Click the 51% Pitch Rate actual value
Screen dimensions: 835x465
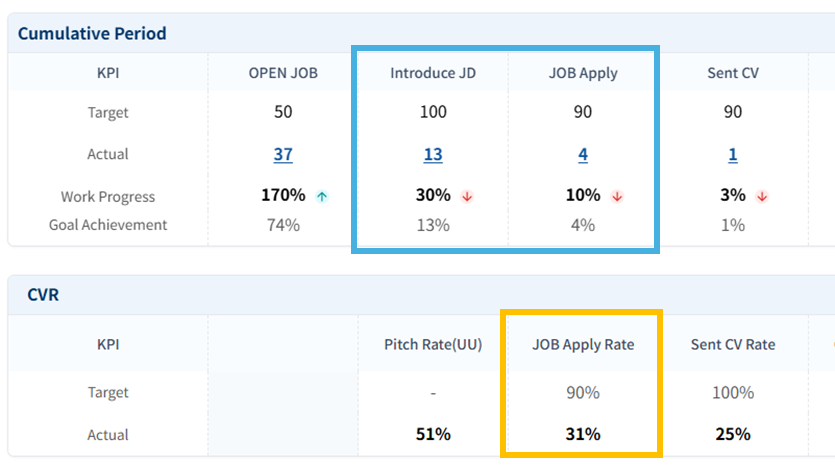[433, 434]
